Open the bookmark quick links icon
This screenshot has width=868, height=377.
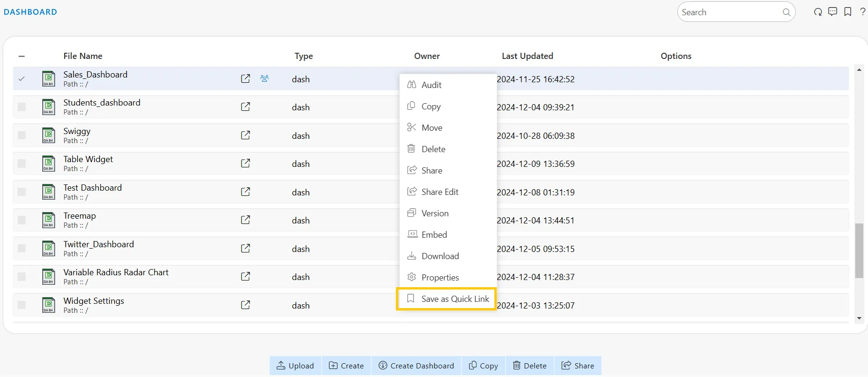click(848, 12)
